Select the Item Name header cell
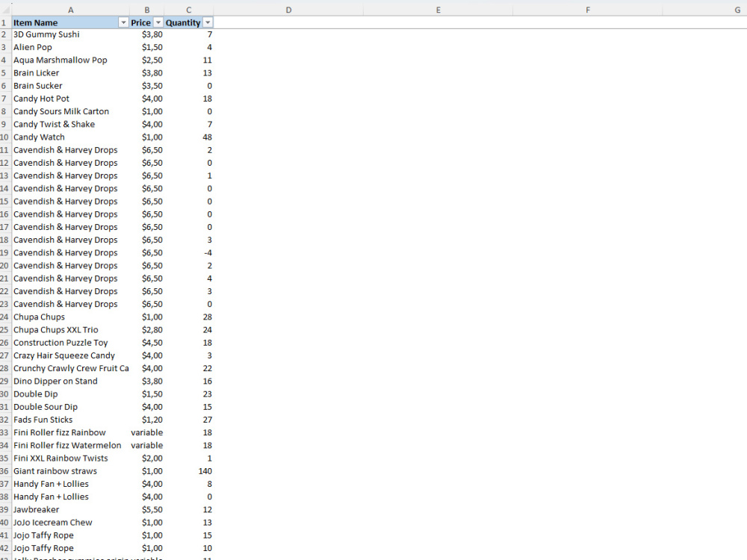747x560 pixels. coord(70,23)
